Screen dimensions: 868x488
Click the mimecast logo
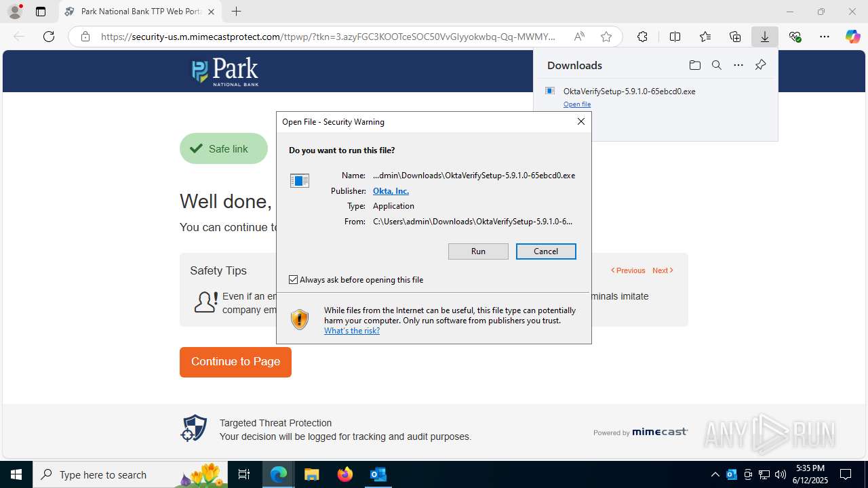click(659, 432)
